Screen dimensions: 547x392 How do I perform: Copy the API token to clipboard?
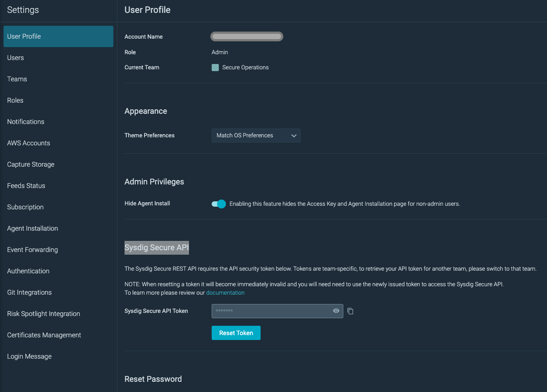point(350,311)
